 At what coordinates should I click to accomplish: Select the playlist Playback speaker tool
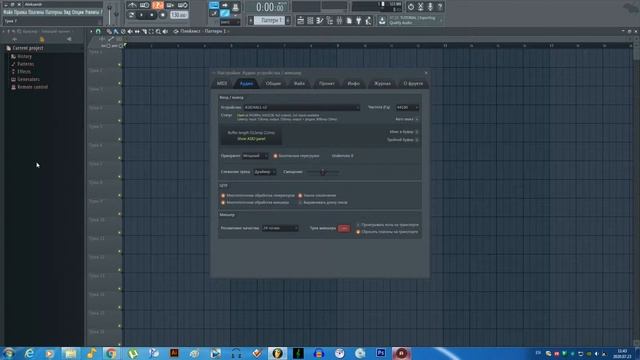coord(165,31)
